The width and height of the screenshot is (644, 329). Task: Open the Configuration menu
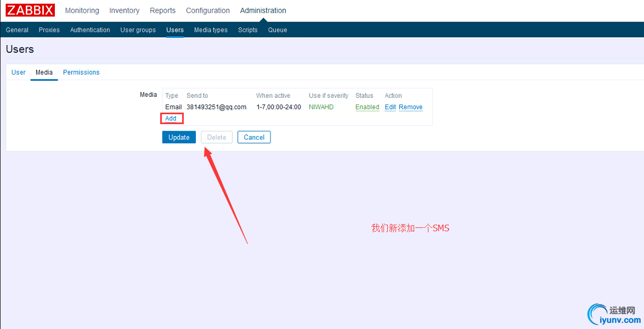point(208,10)
